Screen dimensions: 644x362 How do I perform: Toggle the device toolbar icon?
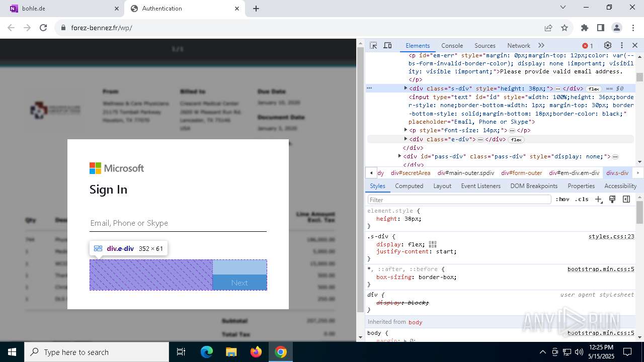click(387, 45)
